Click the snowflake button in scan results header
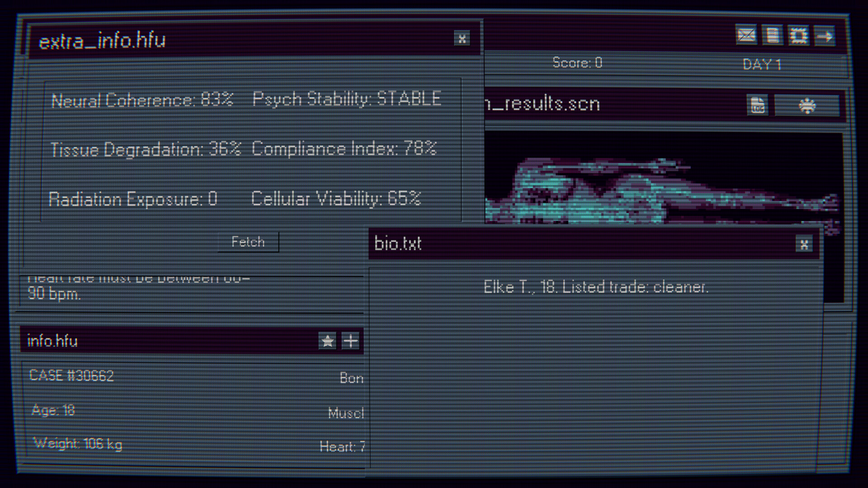 pyautogui.click(x=807, y=106)
